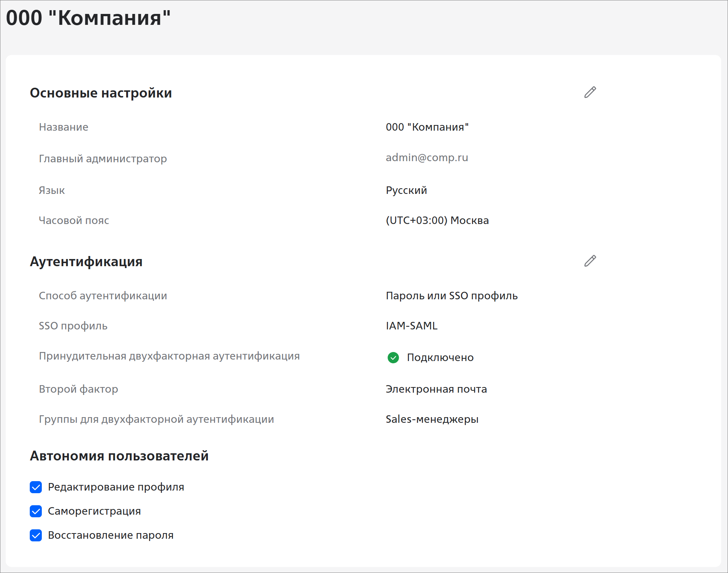Screen dimensions: 728x573
Task: Click the Электронная почта second factor value
Action: tap(436, 389)
